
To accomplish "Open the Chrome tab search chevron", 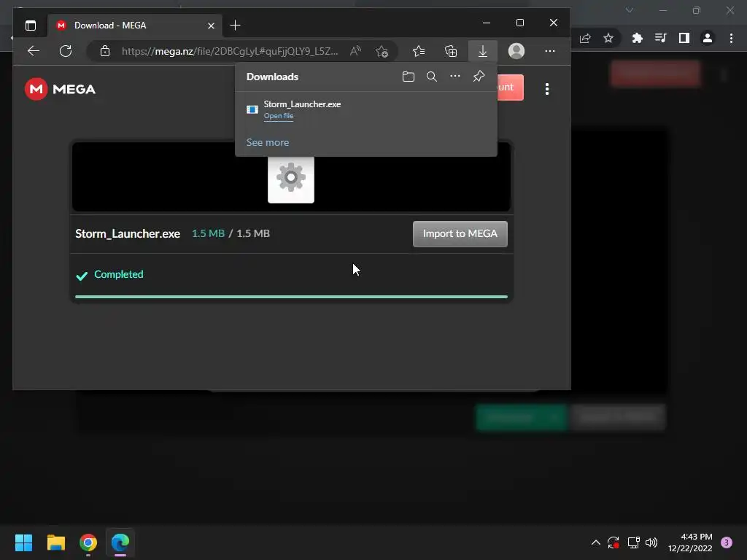I will pyautogui.click(x=630, y=10).
